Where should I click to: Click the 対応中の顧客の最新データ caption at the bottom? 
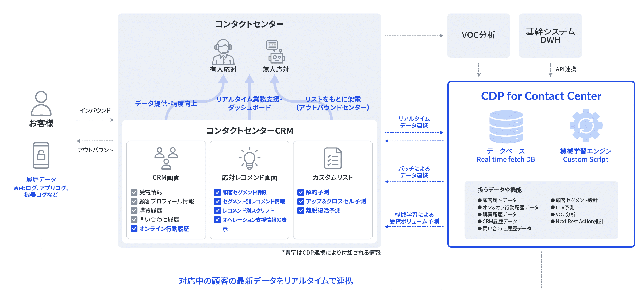(x=266, y=281)
